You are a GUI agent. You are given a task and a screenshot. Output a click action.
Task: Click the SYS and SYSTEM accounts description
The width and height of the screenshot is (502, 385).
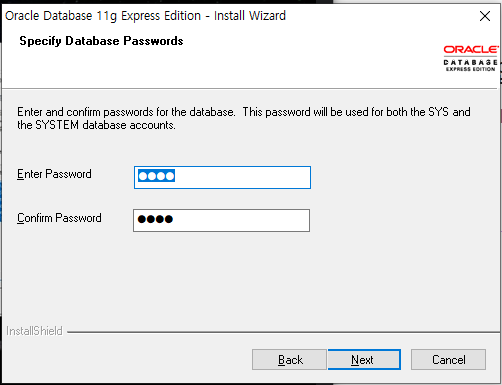pos(244,118)
